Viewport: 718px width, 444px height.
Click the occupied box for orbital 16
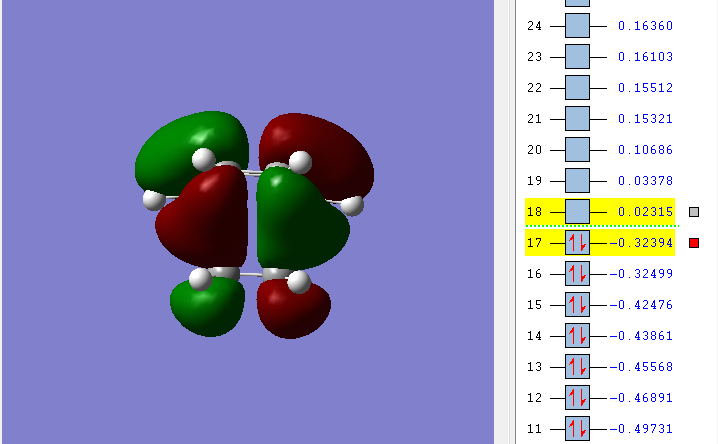(577, 274)
